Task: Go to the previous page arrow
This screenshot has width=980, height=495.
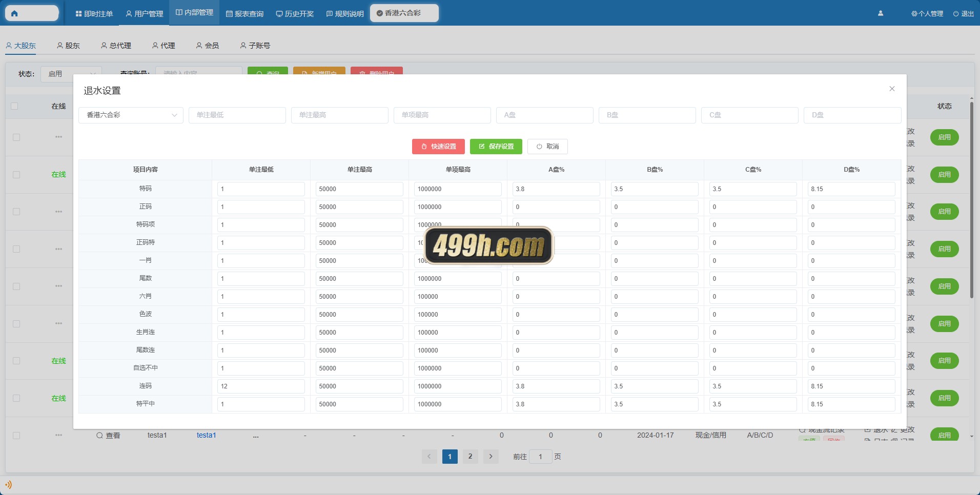Action: pyautogui.click(x=430, y=456)
